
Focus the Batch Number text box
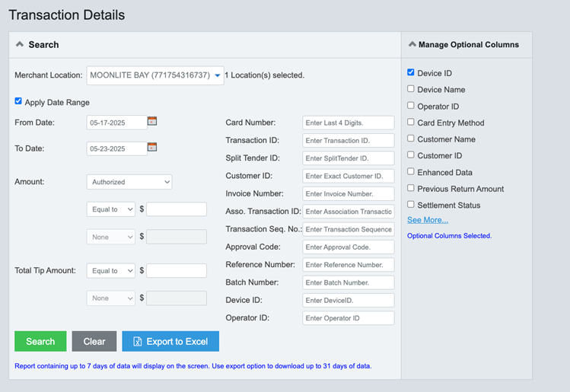click(x=348, y=282)
